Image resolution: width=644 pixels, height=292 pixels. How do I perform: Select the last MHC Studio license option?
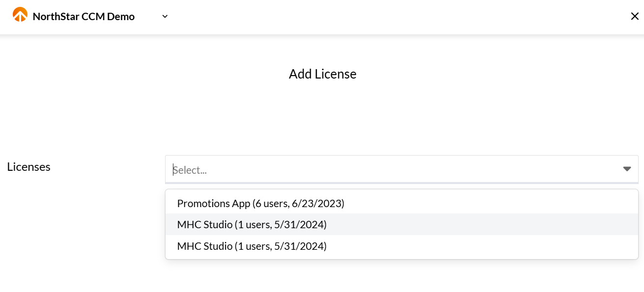[x=402, y=246]
